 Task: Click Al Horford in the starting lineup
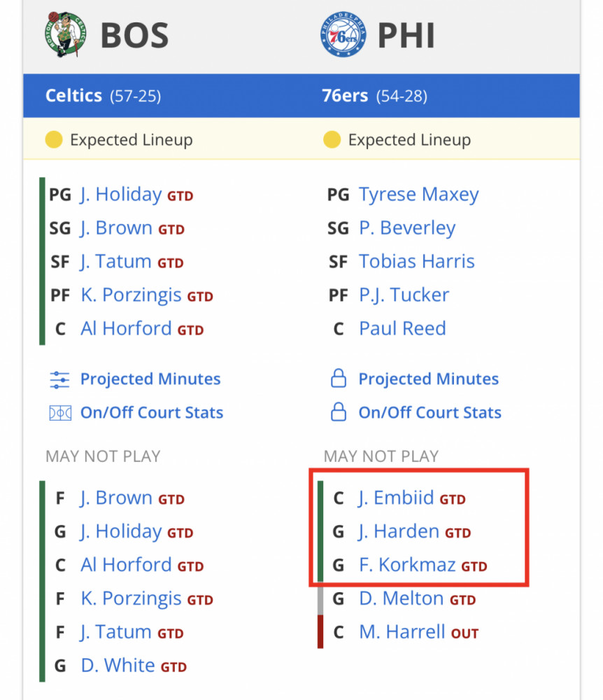point(126,328)
